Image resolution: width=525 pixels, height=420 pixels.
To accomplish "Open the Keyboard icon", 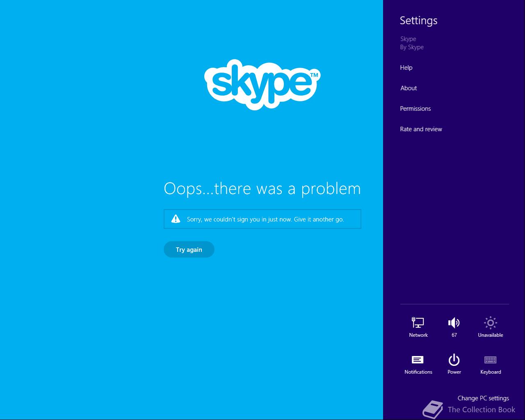I will pos(491,360).
